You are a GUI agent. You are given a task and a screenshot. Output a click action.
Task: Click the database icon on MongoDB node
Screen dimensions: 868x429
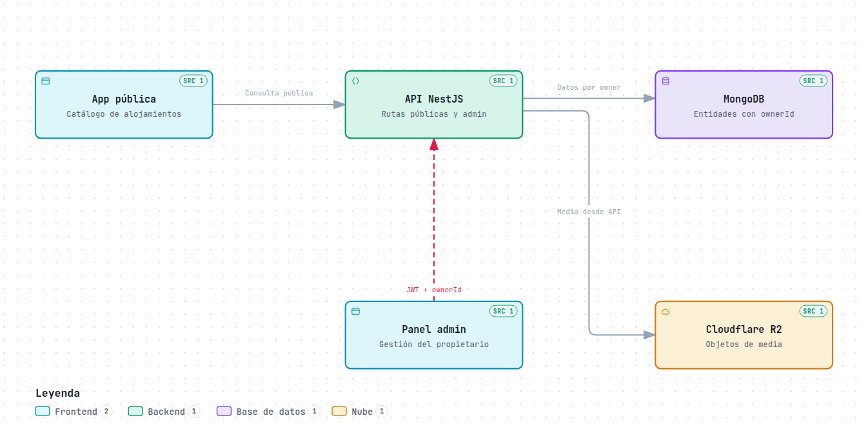coord(666,81)
